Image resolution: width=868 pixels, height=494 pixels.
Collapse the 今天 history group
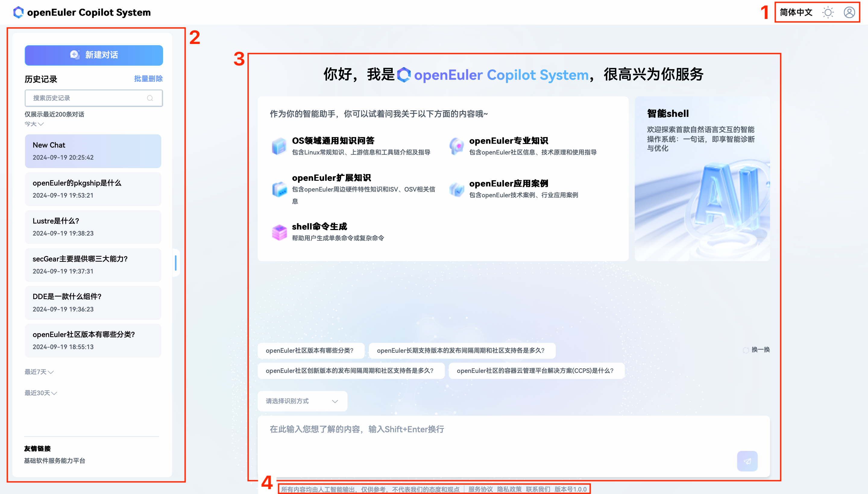34,124
